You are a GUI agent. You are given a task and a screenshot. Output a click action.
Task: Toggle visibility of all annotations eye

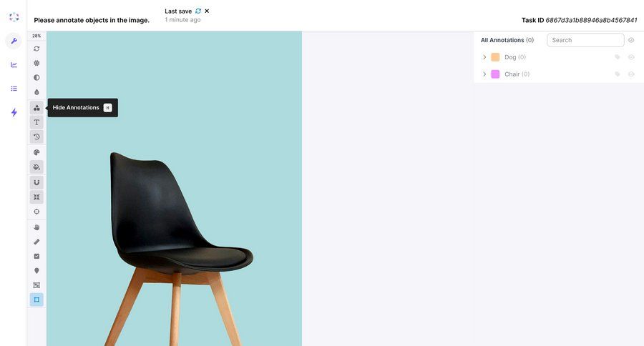click(631, 40)
